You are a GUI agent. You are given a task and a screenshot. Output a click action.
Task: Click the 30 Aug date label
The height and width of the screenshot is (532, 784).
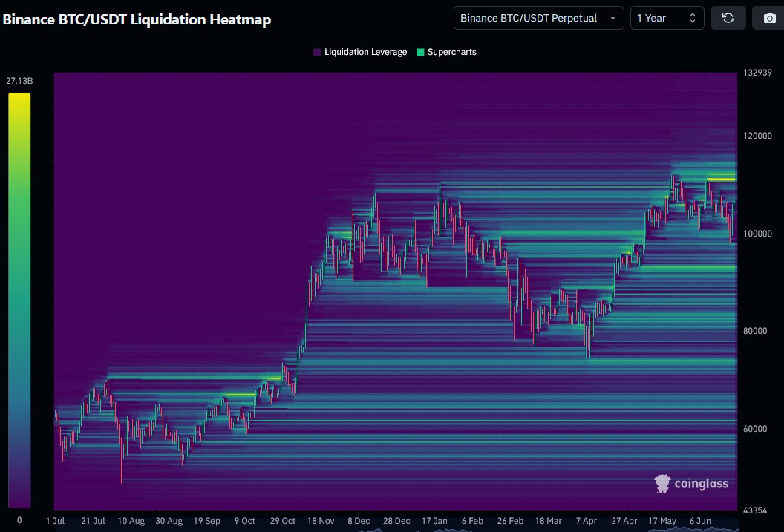coord(169,521)
